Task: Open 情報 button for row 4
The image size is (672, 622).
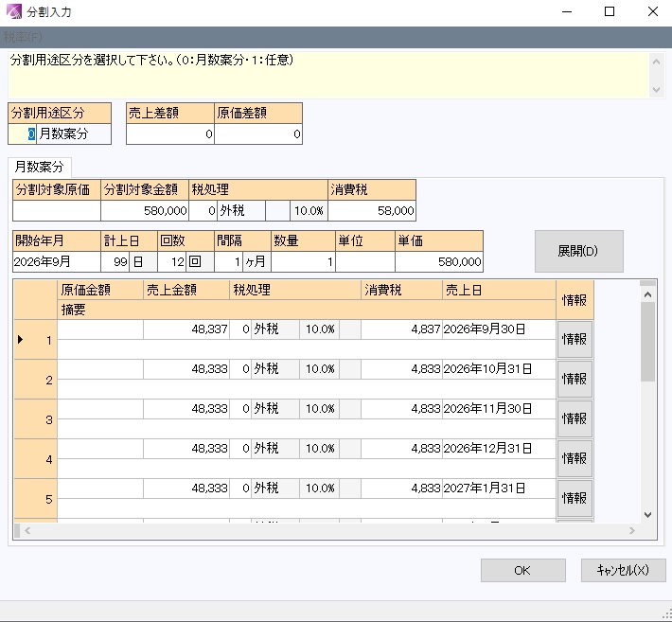Action: 575,458
